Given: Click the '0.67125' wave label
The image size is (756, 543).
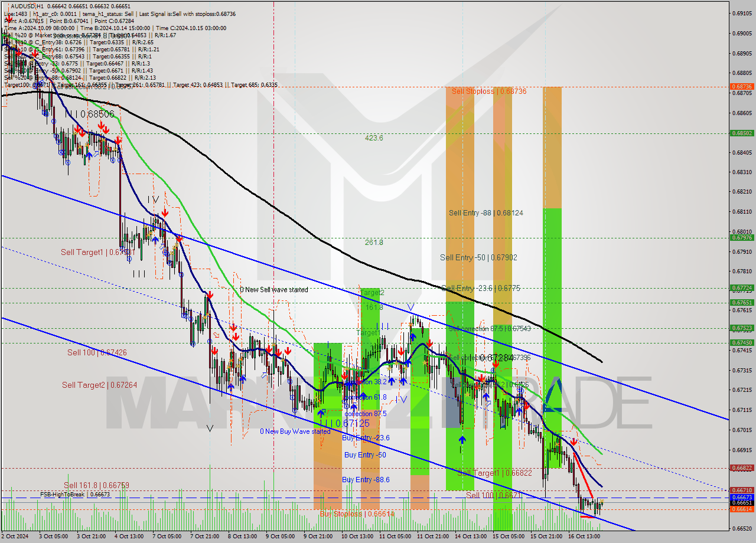Looking at the screenshot, I should [x=352, y=424].
